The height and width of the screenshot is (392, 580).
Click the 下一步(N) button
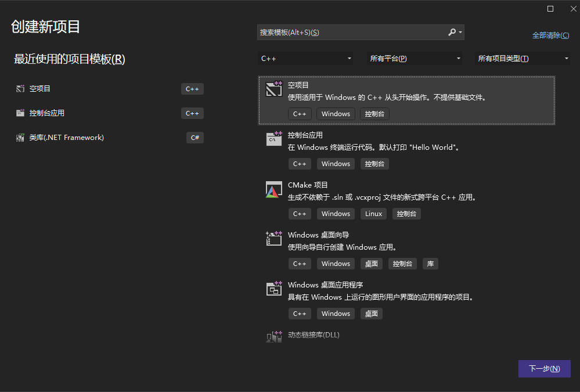[x=544, y=368]
